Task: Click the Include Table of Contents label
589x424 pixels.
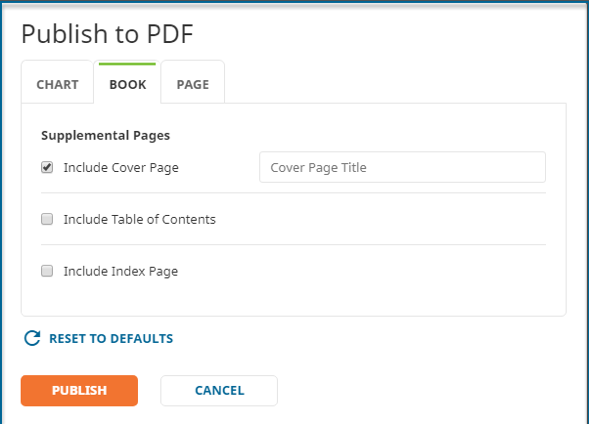Action: click(140, 219)
